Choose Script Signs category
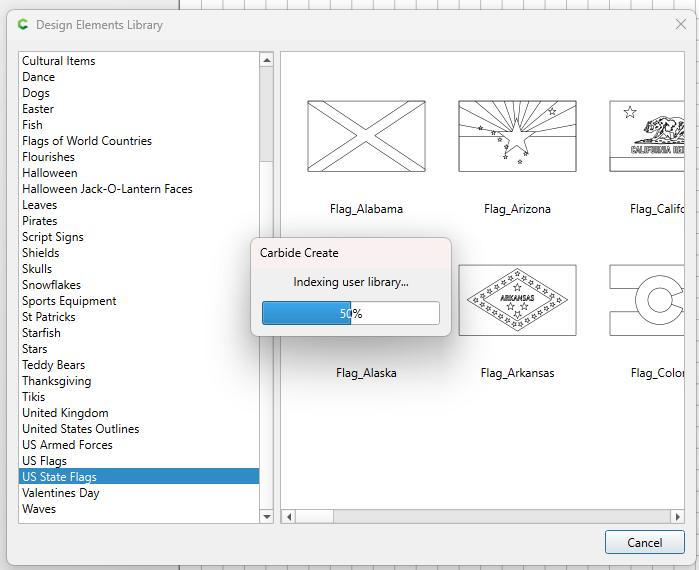Image resolution: width=699 pixels, height=570 pixels. point(139,237)
